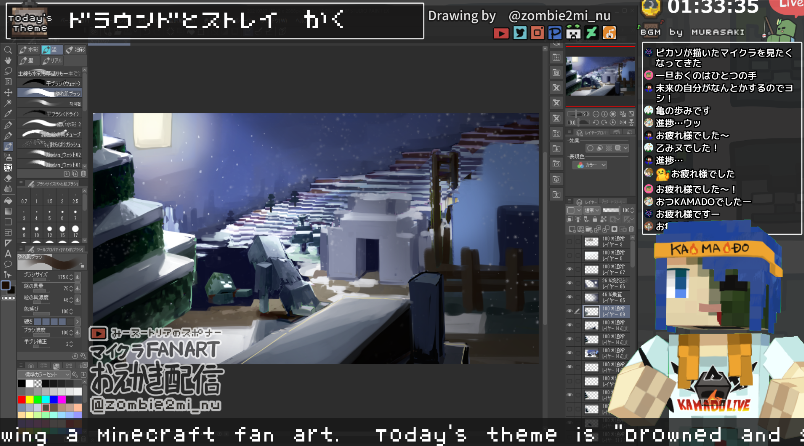Choose the ガッシュ brush in list
Viewport: 804px width, 446px height.
50,145
